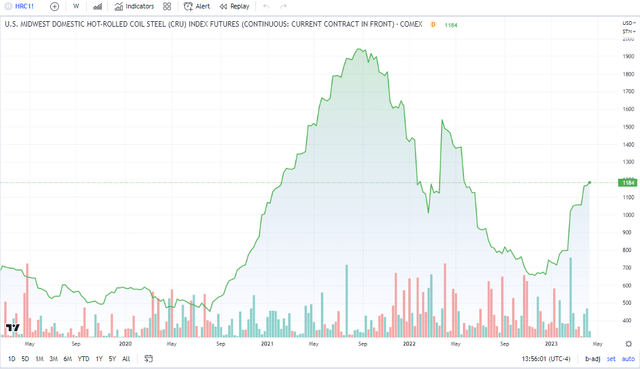
Task: Select the All time range
Action: [126, 359]
